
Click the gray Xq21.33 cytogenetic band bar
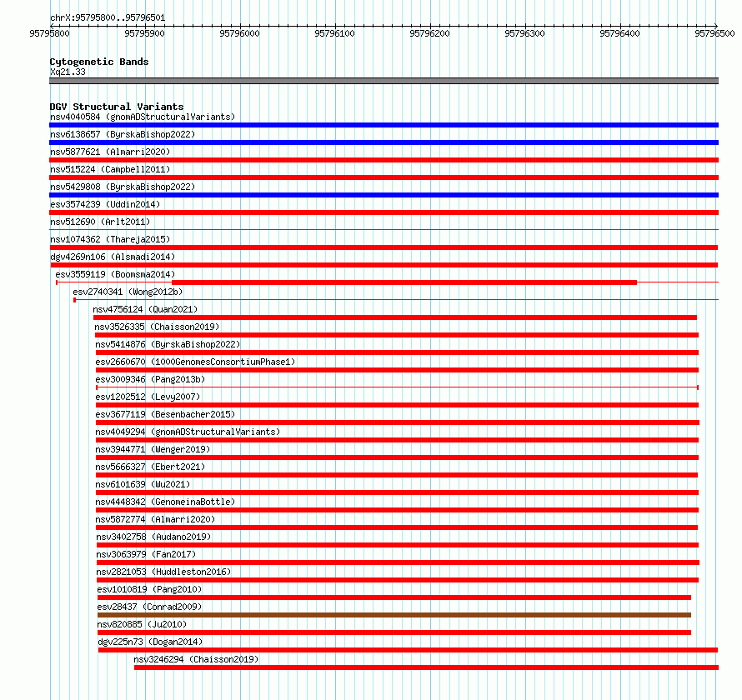[x=384, y=81]
